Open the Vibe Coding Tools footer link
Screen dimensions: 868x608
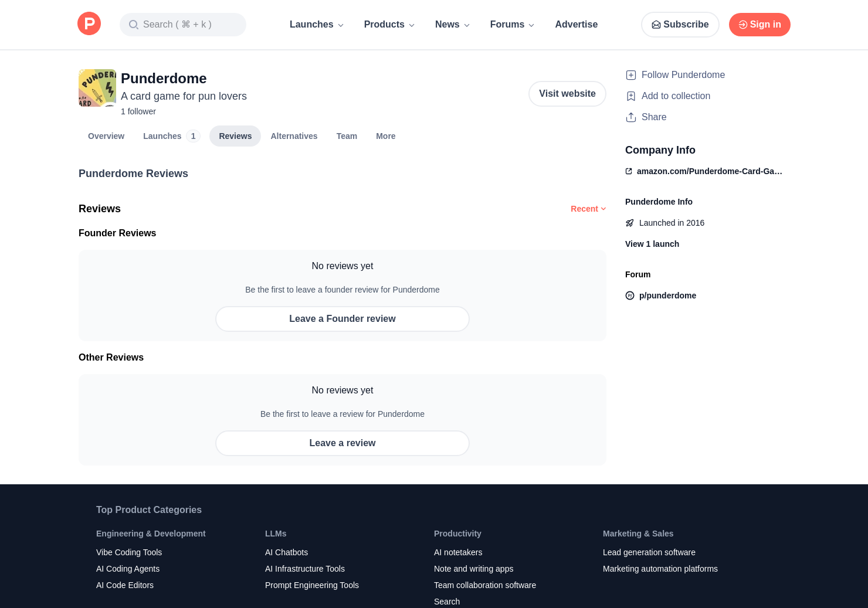(129, 552)
